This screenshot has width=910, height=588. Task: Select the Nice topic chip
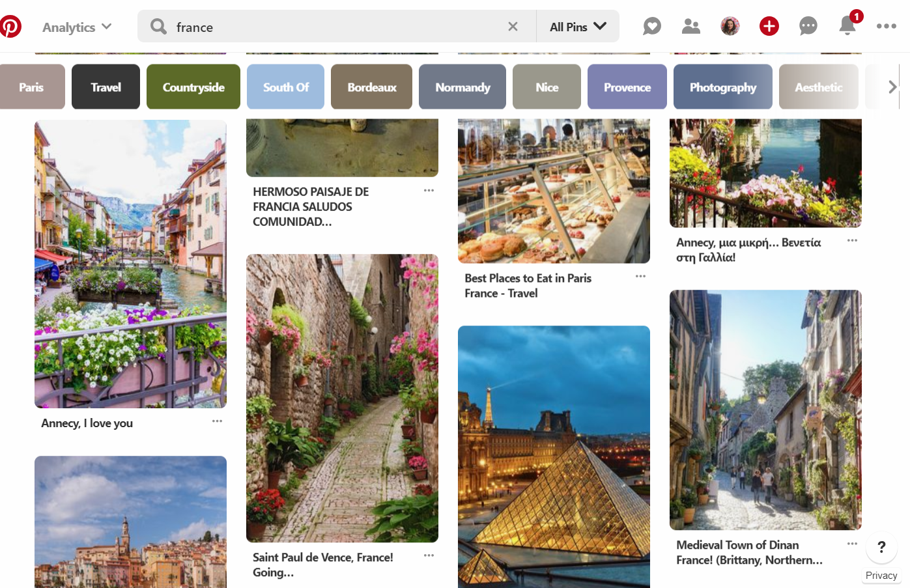[547, 87]
